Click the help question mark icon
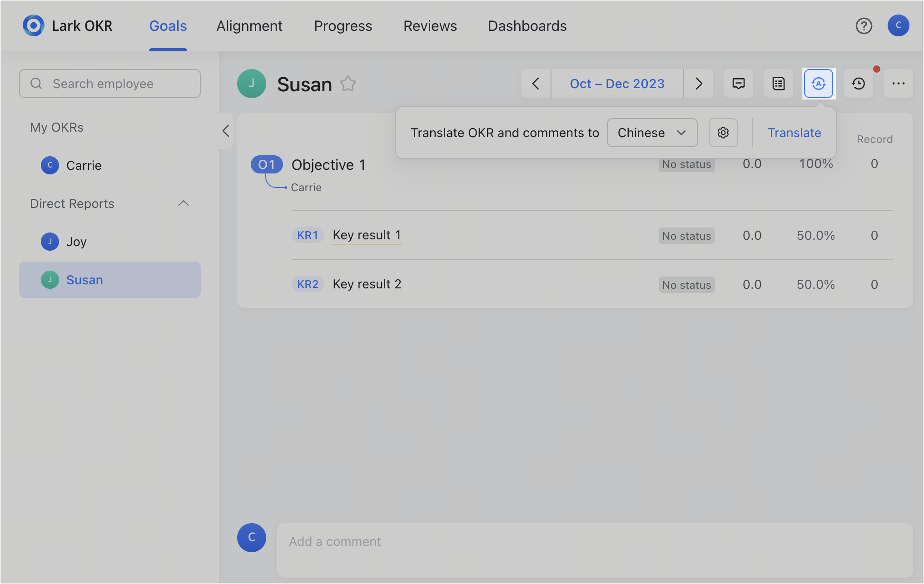This screenshot has width=924, height=584. click(x=864, y=26)
